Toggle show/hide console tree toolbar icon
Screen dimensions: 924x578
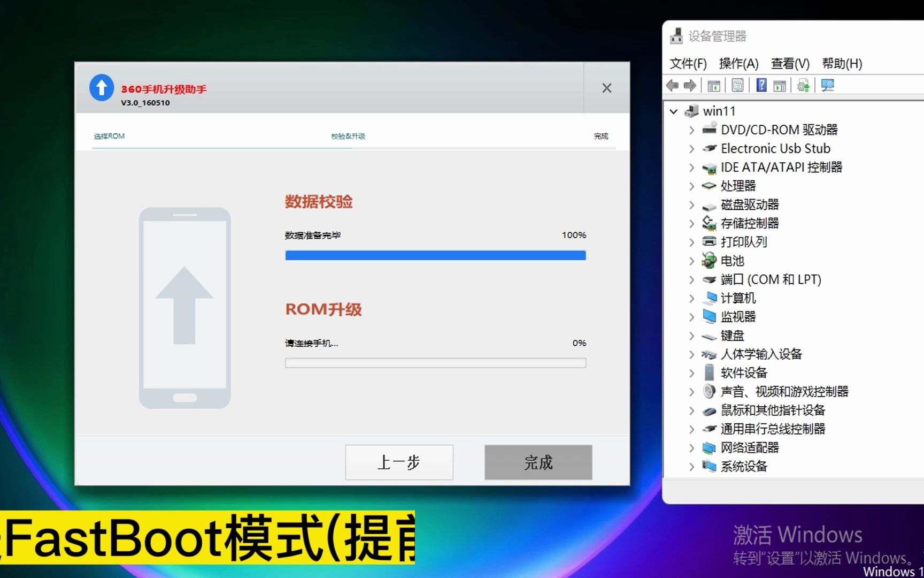714,86
